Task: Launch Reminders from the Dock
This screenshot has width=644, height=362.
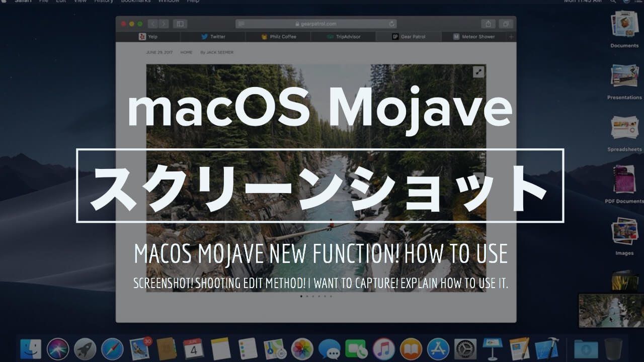Action: 248,348
